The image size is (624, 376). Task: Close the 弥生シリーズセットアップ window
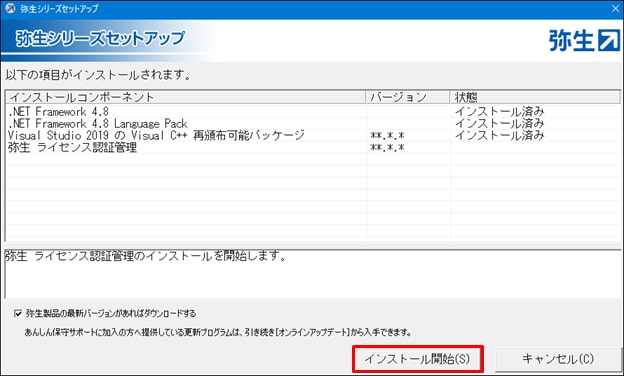point(615,9)
